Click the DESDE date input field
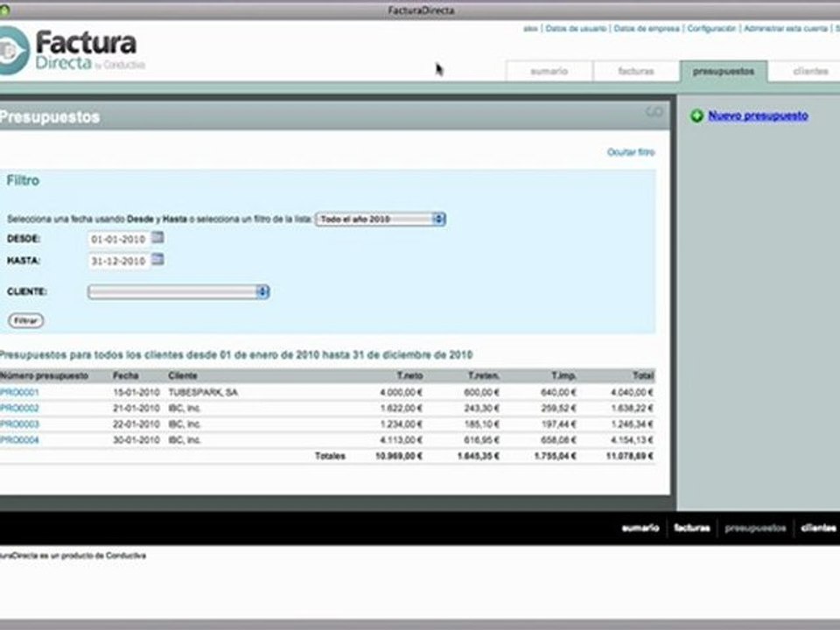Screen dimensions: 840x630 (118, 239)
